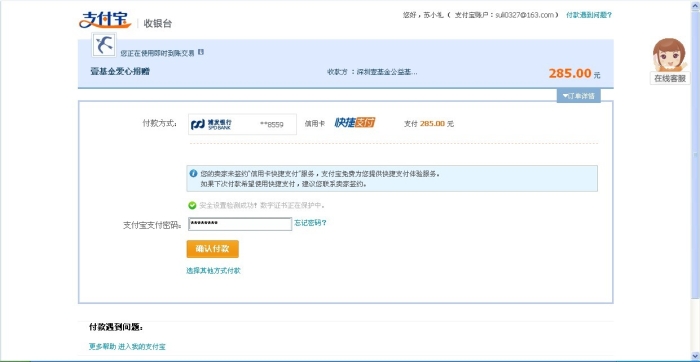Click the Alipay logo in the header
The height and width of the screenshot is (362, 700).
105,20
